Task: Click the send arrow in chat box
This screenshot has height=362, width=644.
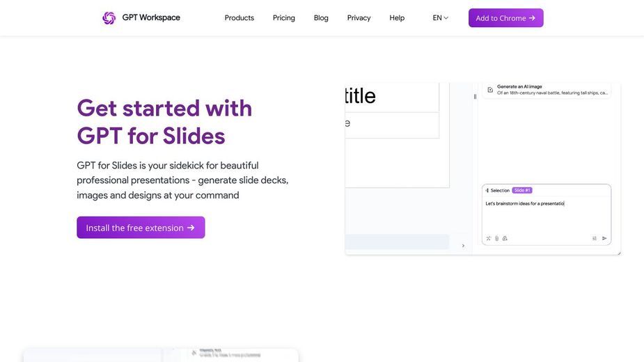Action: pos(604,238)
